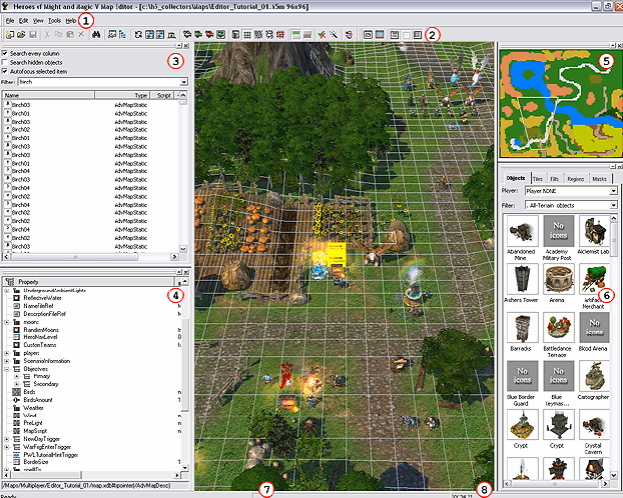The height and width of the screenshot is (498, 623).
Task: Enable the Search hidden objects checkbox
Action: (x=5, y=62)
